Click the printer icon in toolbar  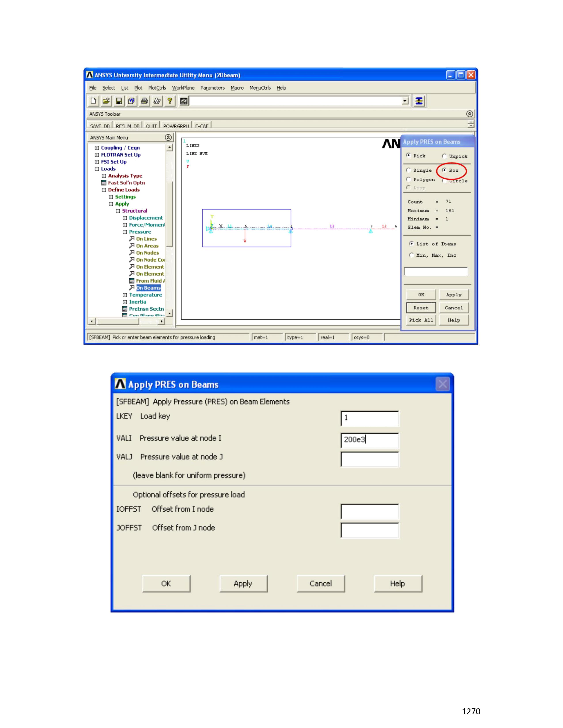(x=144, y=101)
